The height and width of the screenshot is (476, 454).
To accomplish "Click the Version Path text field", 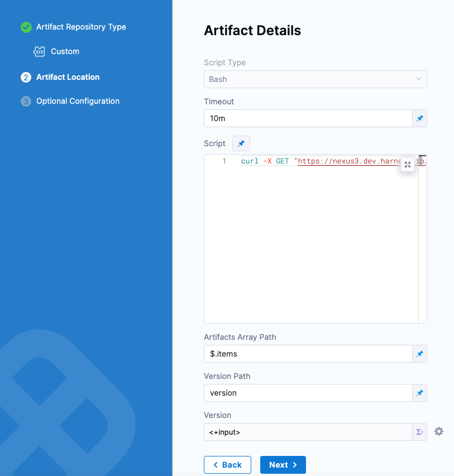I will pos(308,393).
